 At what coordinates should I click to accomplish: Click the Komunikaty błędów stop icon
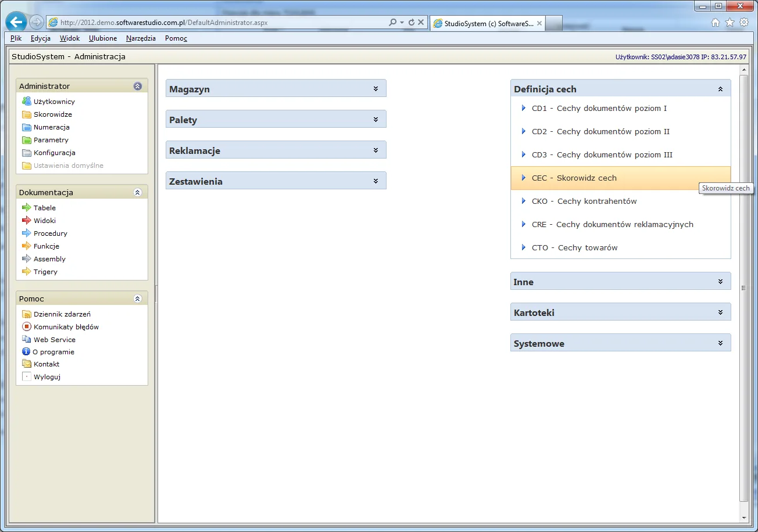26,326
